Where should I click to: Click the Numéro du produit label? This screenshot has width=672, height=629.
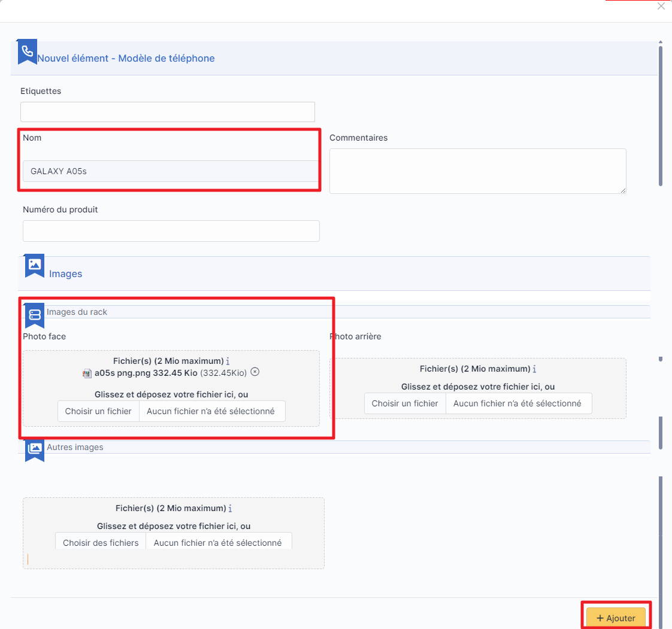click(x=60, y=209)
